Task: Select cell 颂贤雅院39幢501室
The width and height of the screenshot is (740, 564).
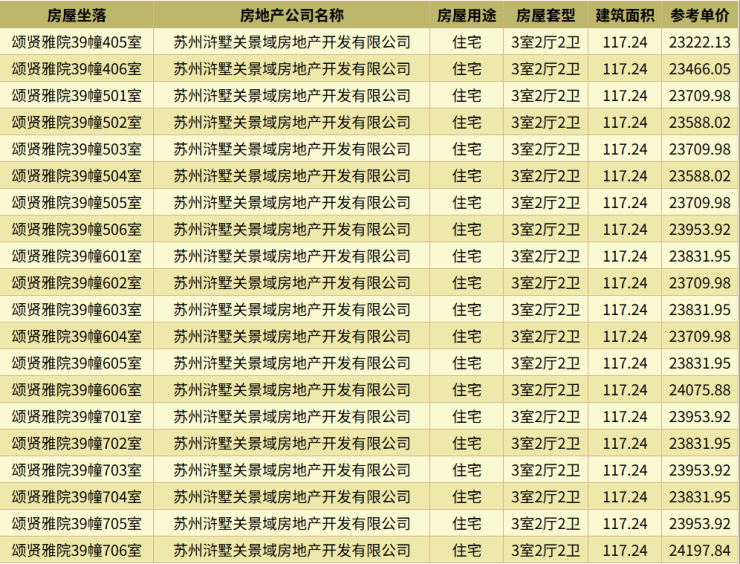Action: click(76, 96)
